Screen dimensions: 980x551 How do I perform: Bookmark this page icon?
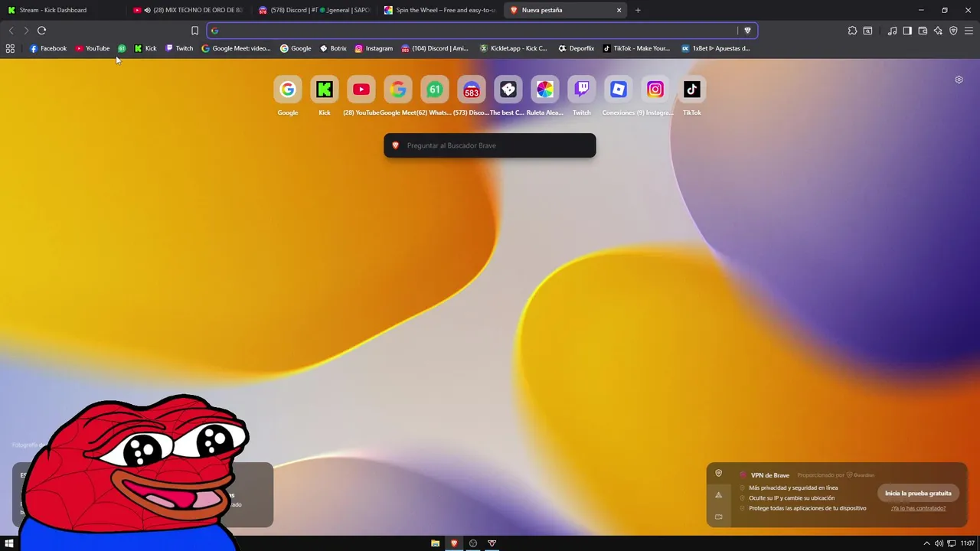[194, 31]
